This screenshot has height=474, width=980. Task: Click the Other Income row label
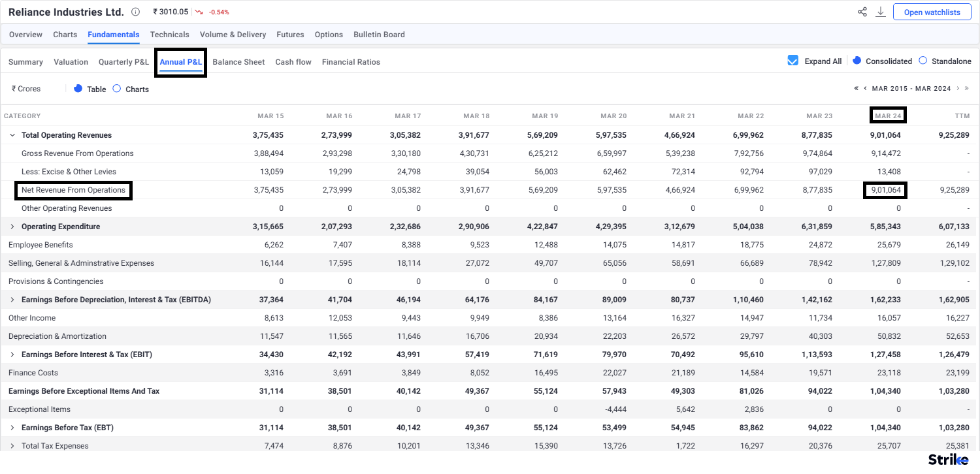point(32,318)
